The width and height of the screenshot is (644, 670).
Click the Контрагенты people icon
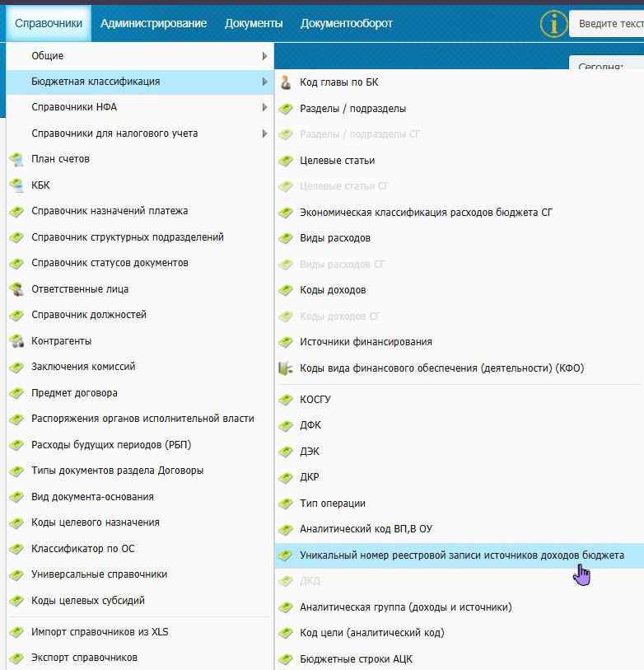coord(16,341)
